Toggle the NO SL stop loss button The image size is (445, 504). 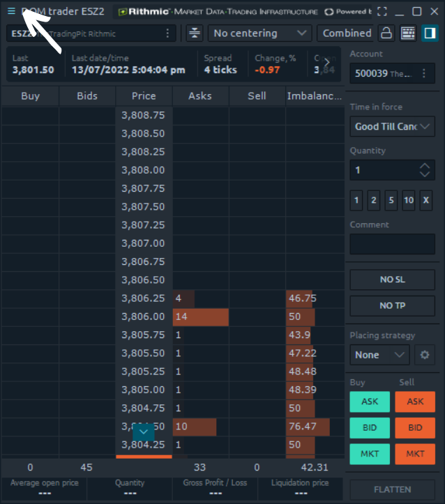(x=392, y=279)
